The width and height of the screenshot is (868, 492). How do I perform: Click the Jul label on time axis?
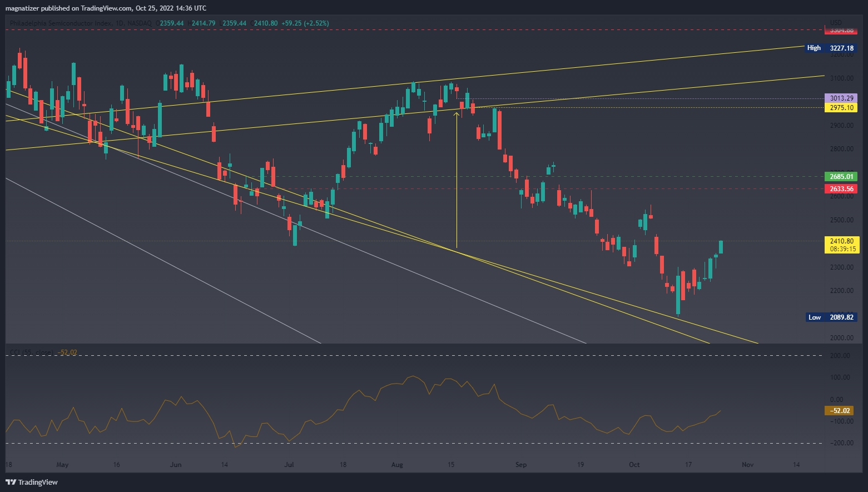click(289, 465)
